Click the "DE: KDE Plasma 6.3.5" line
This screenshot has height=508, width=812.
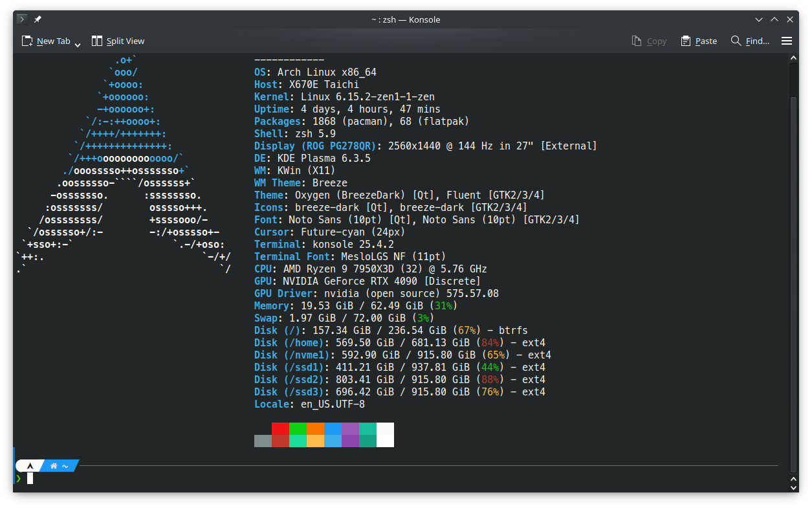point(313,158)
